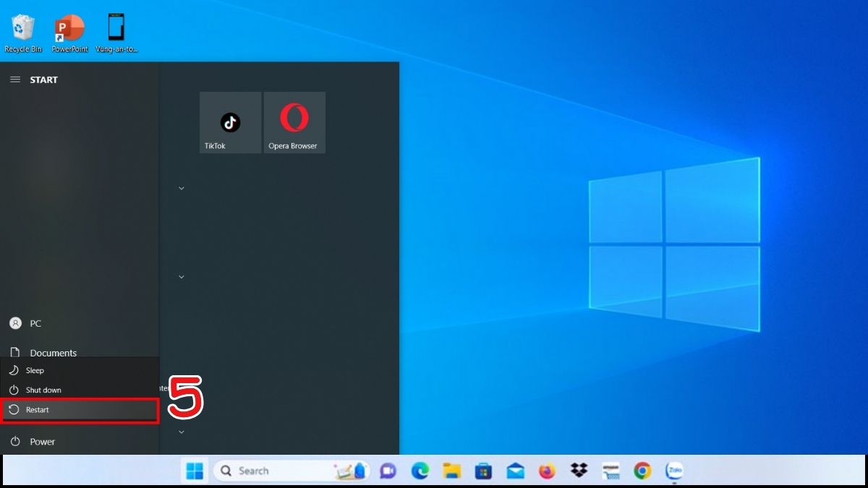This screenshot has width=868, height=488.
Task: Launch Firefox from the taskbar
Action: tap(547, 471)
